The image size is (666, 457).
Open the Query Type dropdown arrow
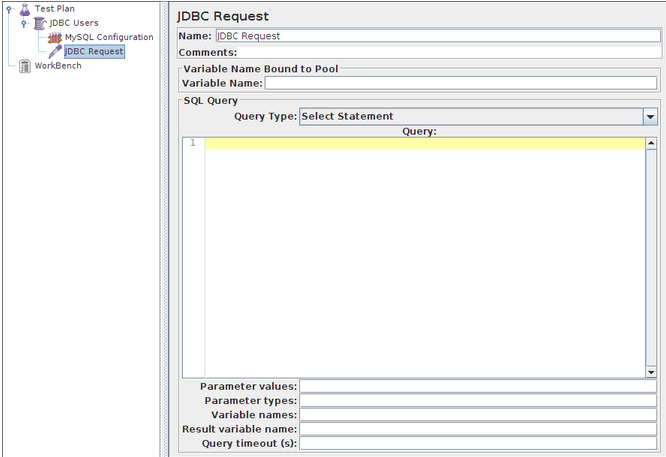(x=650, y=116)
